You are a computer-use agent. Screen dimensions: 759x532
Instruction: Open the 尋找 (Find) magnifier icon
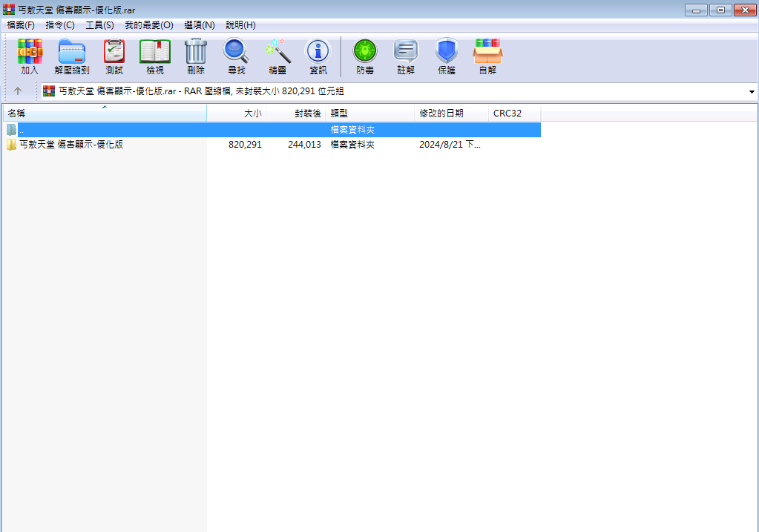click(x=236, y=56)
